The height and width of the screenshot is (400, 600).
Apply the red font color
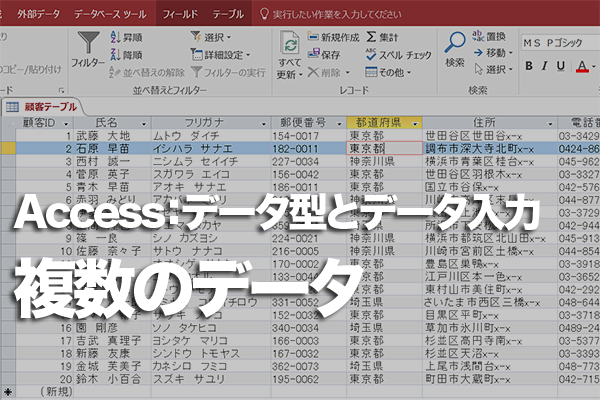coord(582,66)
